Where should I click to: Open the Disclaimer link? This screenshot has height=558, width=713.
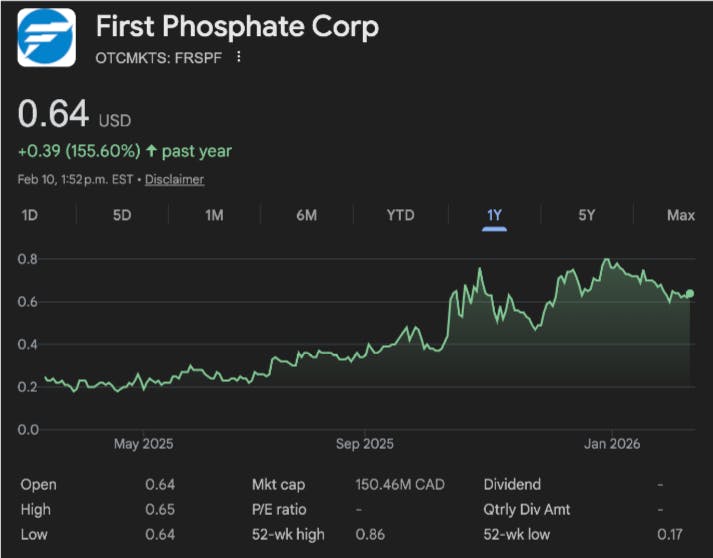coord(174,180)
